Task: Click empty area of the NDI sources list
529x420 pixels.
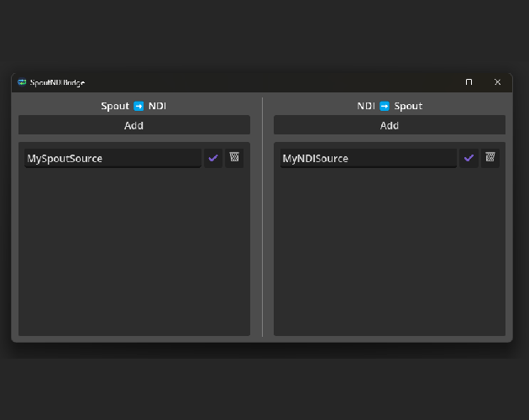Action: [x=390, y=252]
